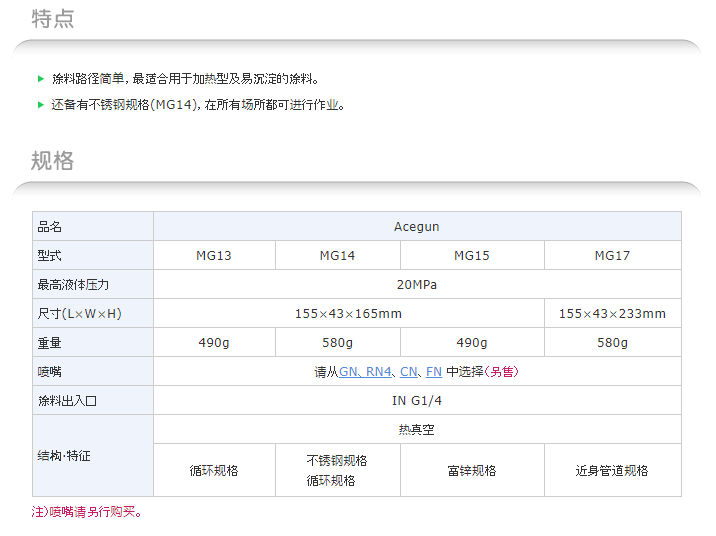Click the 涂料路径简单 feature sentence
The image size is (716, 536).
185,79
